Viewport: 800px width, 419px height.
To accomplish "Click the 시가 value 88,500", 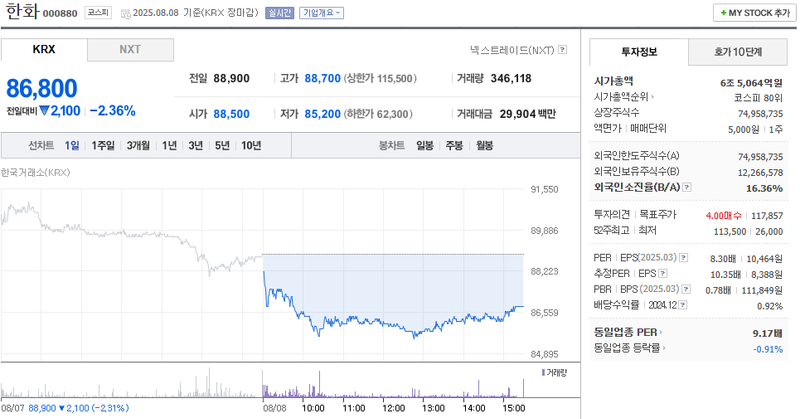I will 231,114.
